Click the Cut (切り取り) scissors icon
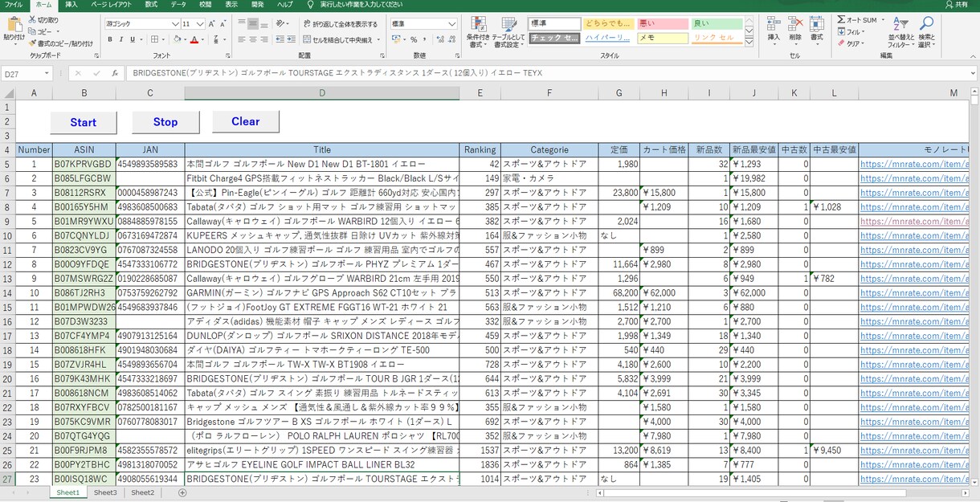Image resolution: width=980 pixels, height=502 pixels. click(31, 20)
